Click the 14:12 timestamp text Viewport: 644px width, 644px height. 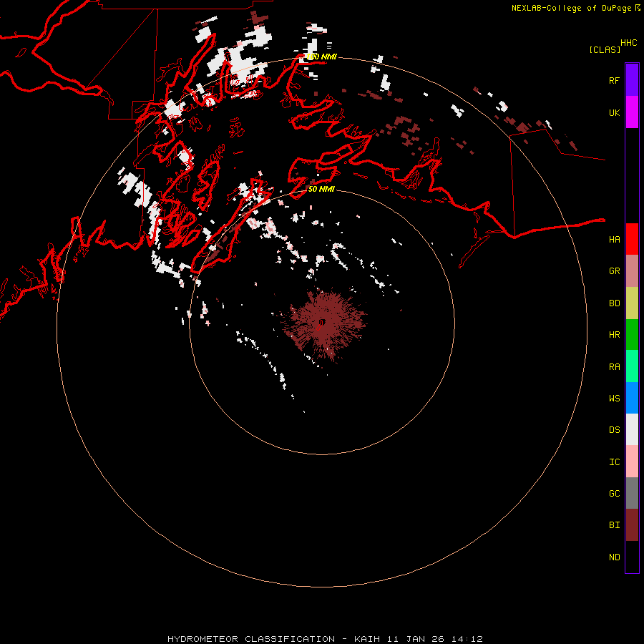tap(467, 639)
